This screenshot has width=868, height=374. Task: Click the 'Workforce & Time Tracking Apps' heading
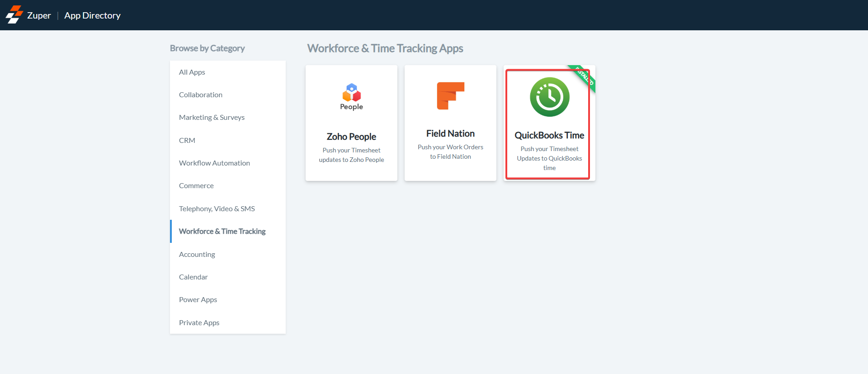tap(385, 48)
